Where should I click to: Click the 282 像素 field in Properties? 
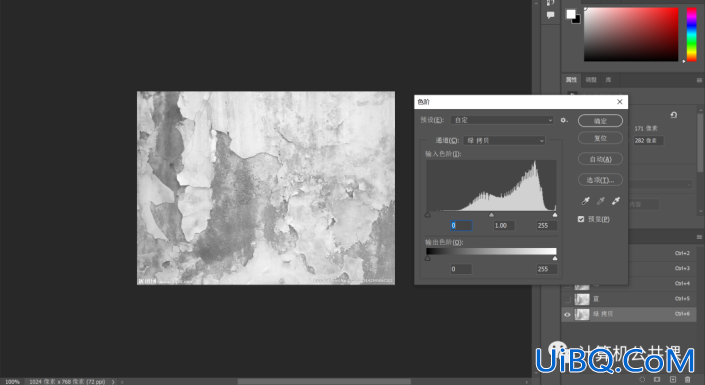648,140
